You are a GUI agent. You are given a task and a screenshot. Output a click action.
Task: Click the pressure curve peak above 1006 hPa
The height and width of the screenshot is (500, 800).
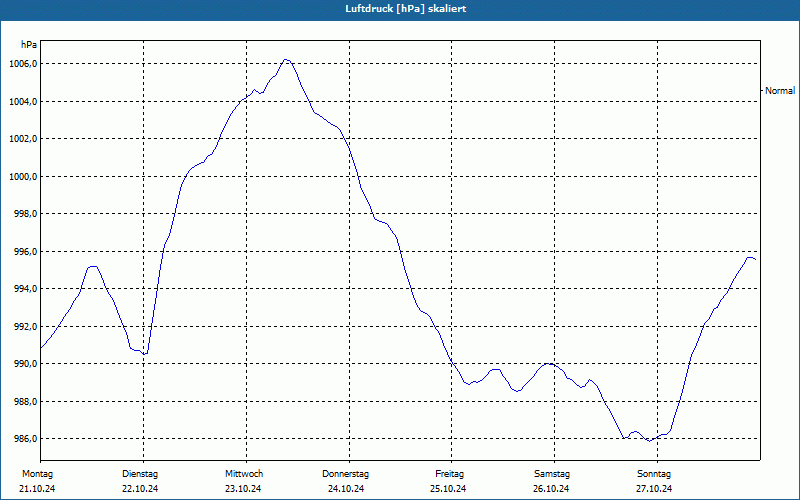tap(286, 60)
